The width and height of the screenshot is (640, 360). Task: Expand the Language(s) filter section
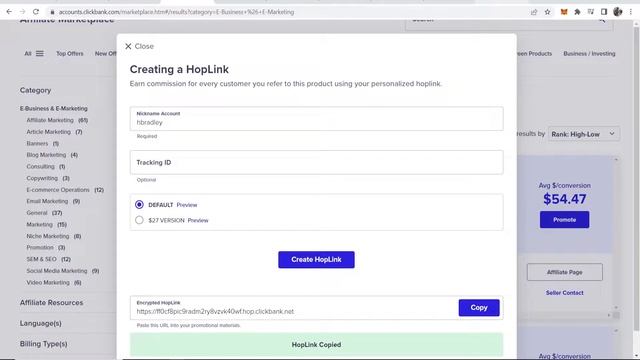[40, 323]
